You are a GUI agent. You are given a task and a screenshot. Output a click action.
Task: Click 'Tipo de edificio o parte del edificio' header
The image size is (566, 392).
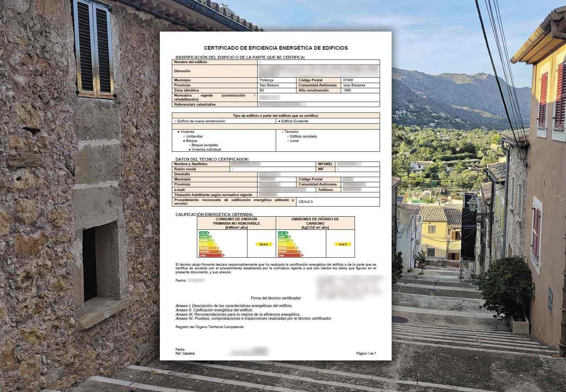click(x=276, y=116)
